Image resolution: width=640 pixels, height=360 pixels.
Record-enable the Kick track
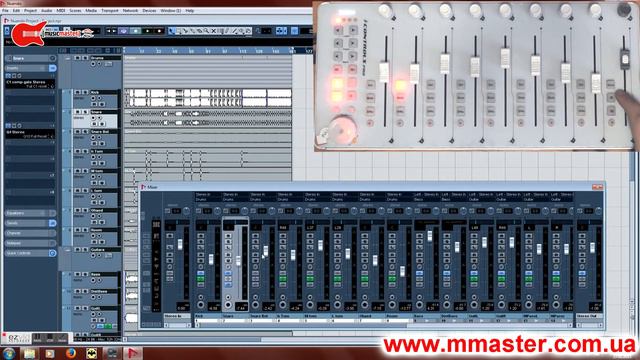[93, 98]
